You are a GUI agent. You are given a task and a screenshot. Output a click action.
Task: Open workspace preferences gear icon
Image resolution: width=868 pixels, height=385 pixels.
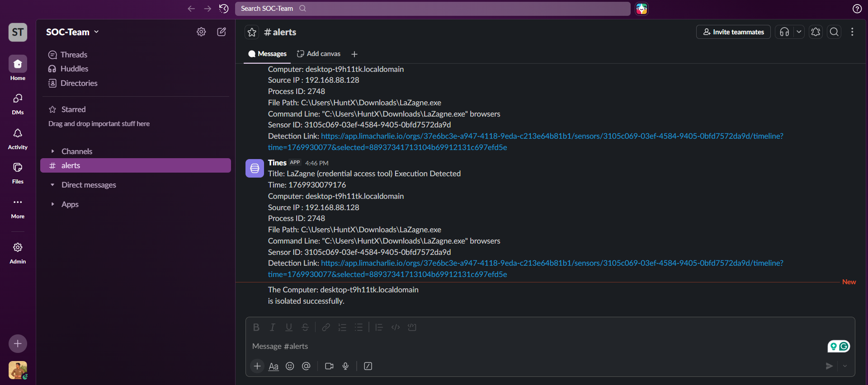pos(201,32)
